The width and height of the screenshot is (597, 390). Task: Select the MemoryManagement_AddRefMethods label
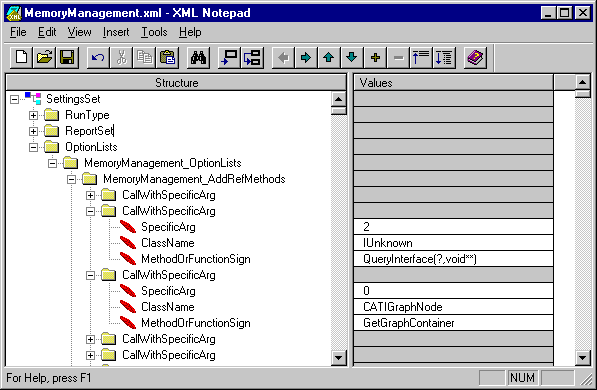[x=194, y=179]
